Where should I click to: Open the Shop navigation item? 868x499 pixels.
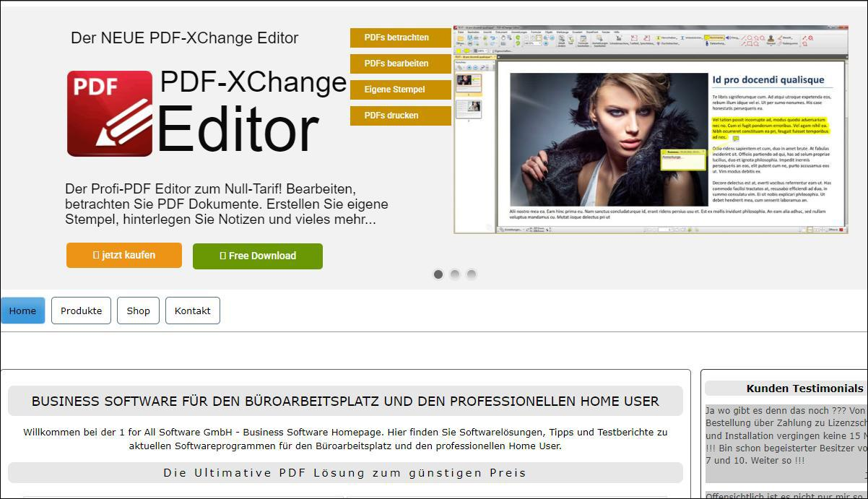(x=138, y=311)
